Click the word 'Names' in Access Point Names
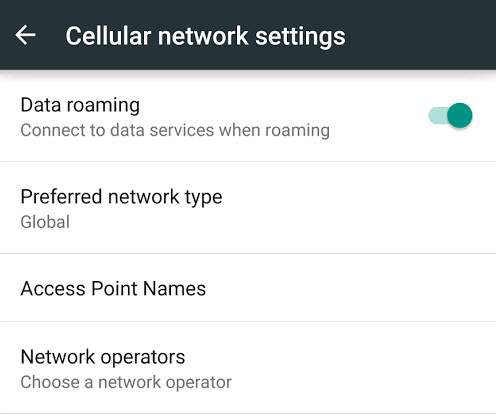496x420 pixels. coord(174,288)
